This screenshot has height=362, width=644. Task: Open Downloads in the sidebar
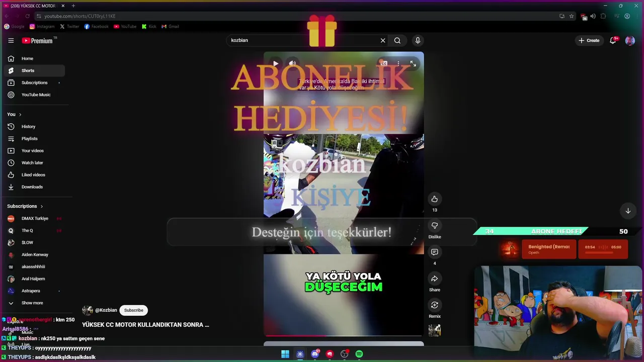33,187
